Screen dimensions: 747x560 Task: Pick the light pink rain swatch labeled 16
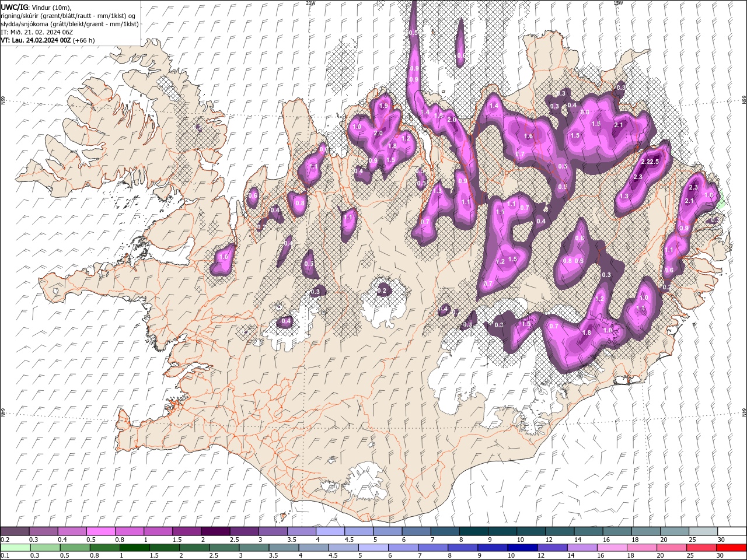pos(611,548)
